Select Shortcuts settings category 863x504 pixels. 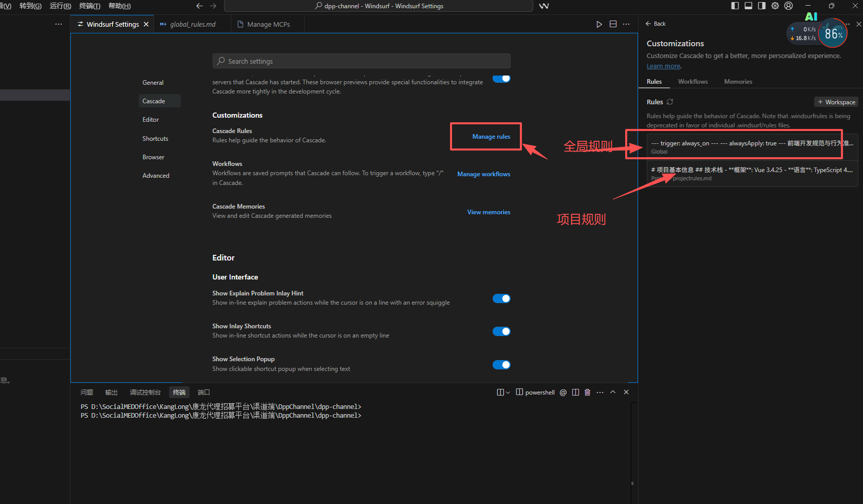(x=155, y=139)
